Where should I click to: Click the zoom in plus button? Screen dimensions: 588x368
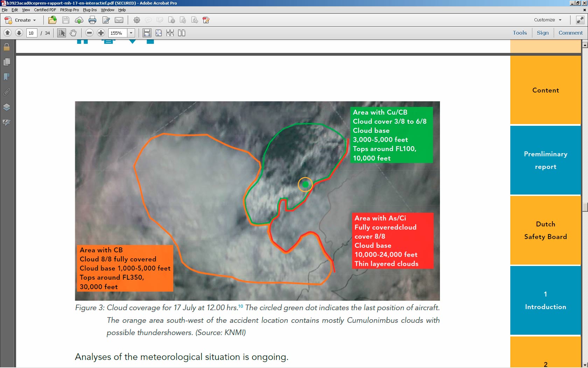point(101,33)
